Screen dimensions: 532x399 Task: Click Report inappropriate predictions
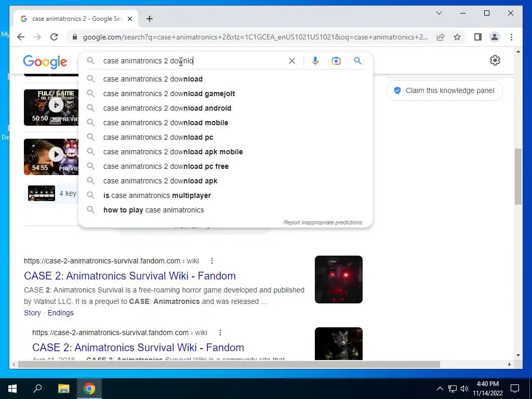(x=323, y=222)
